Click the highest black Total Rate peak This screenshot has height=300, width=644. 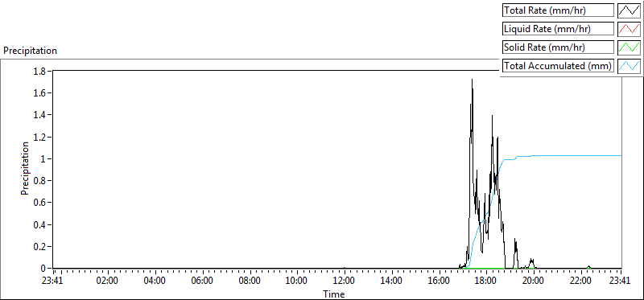click(472, 80)
